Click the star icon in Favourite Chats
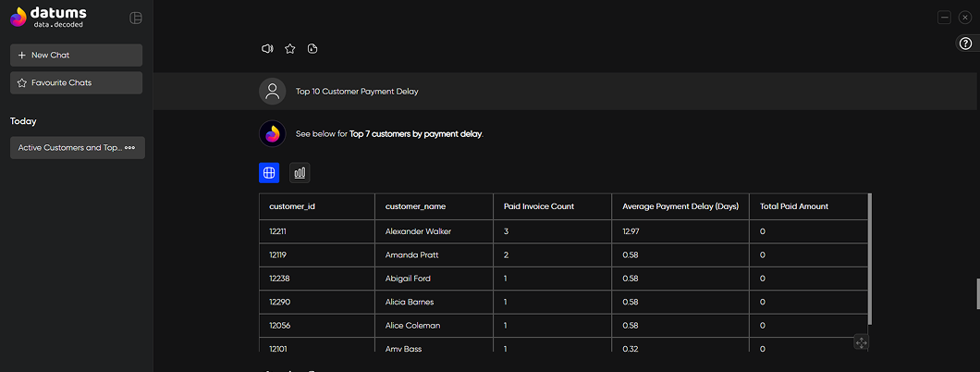Viewport: 980px width, 372px height. coord(22,82)
